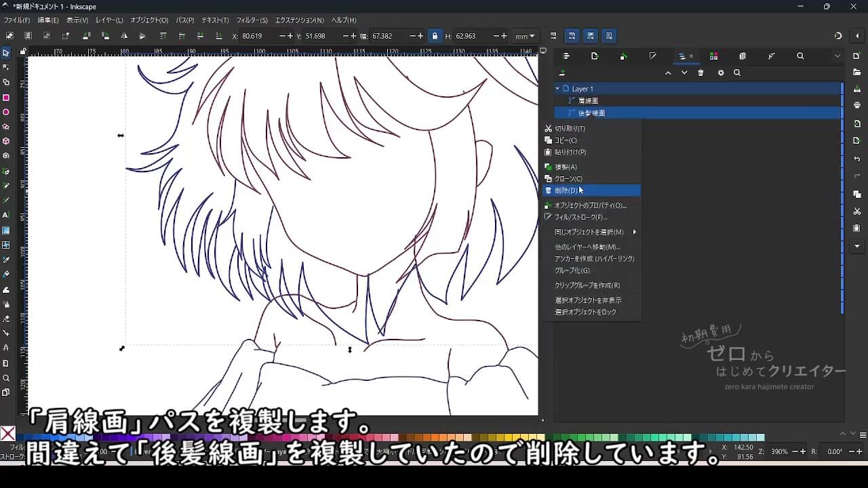Select the Text tool in toolbox
The image size is (868, 488).
6,215
